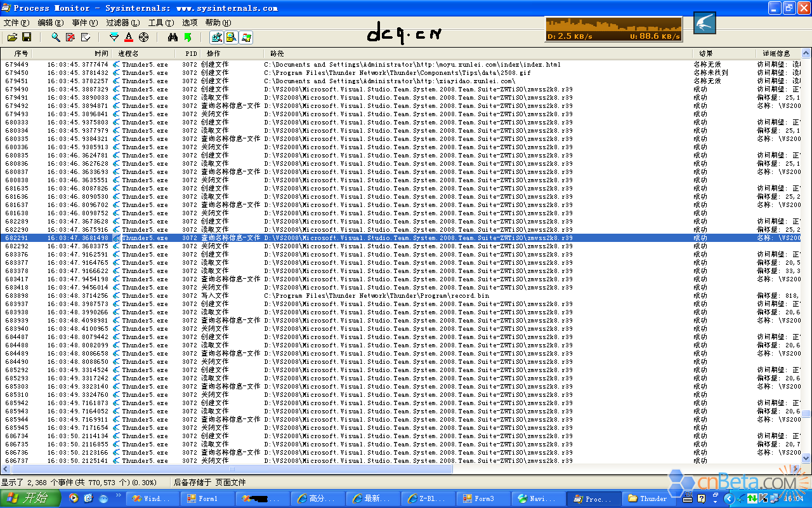Click the Save toolbar icon

[27, 37]
